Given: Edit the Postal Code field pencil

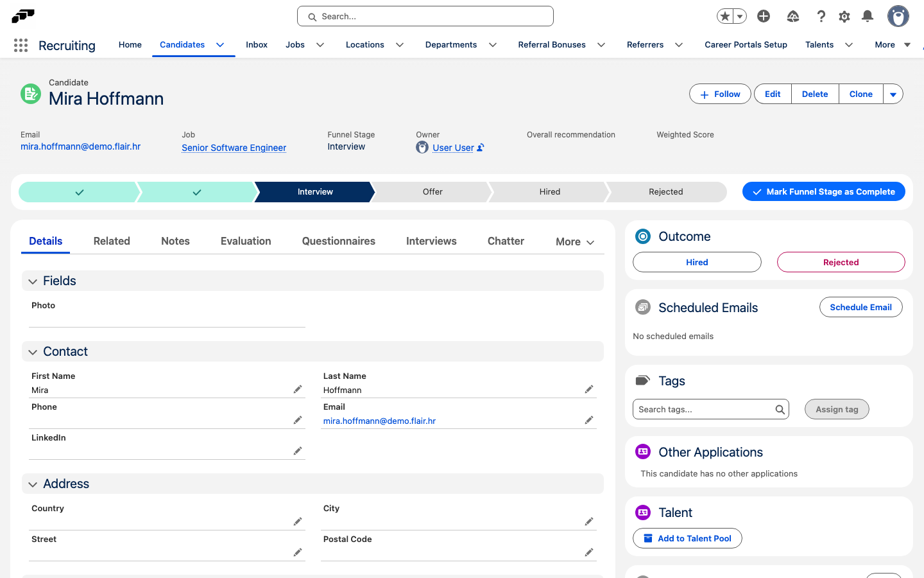Looking at the screenshot, I should tap(589, 552).
